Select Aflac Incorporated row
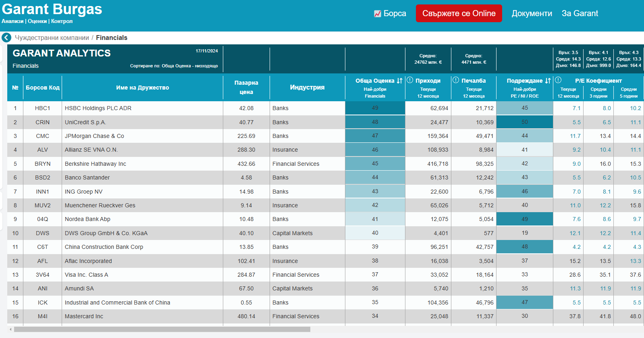This screenshot has width=644, height=338. (88, 261)
